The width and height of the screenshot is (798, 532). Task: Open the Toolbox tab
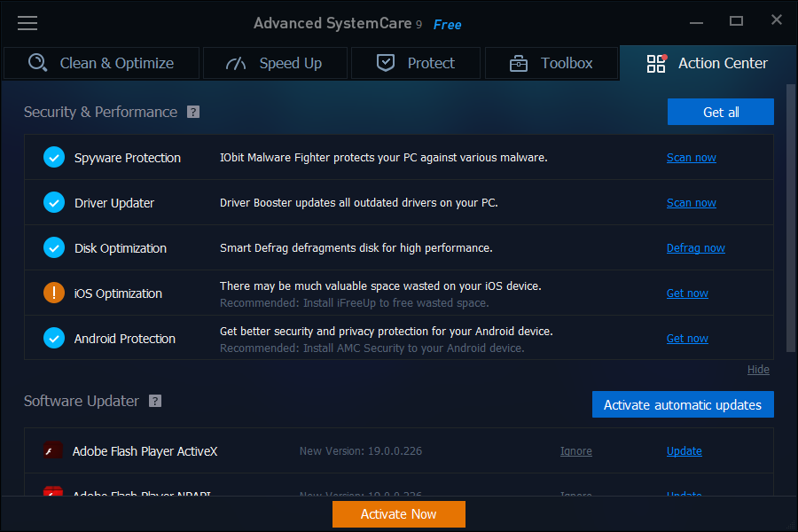click(552, 63)
